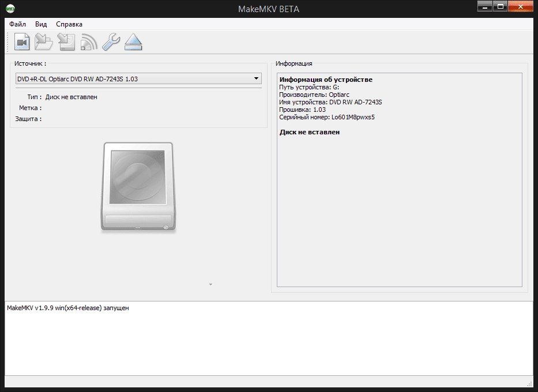Image resolution: width=538 pixels, height=392 pixels.
Task: Close the MakeMKV window
Action: pyautogui.click(x=521, y=6)
